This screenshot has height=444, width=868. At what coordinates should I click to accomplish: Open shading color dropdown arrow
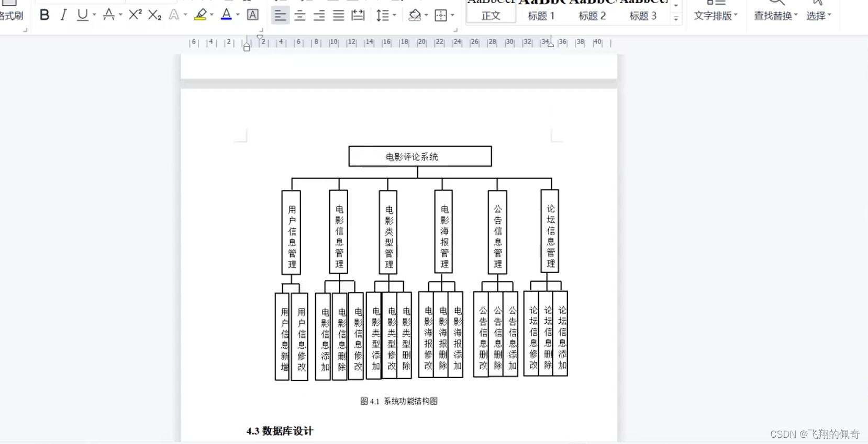pos(426,16)
